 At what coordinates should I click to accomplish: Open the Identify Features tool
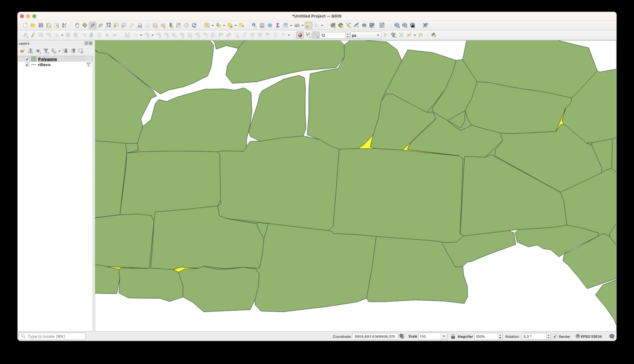coord(254,25)
